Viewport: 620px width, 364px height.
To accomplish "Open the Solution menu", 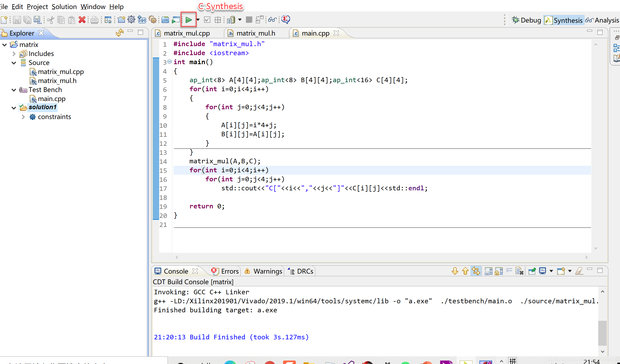I will point(64,7).
